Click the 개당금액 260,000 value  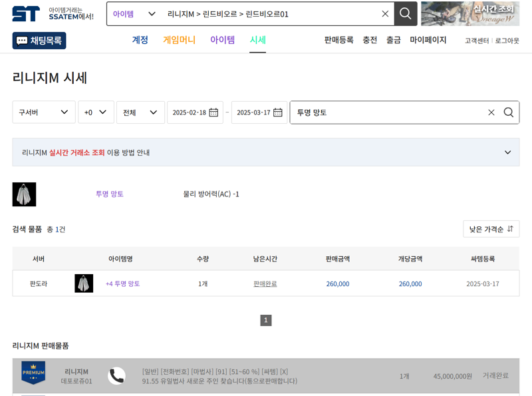pos(410,284)
